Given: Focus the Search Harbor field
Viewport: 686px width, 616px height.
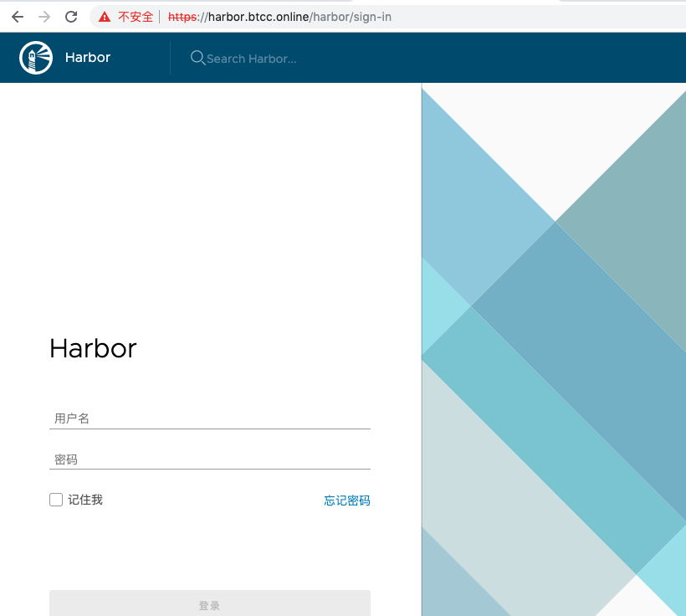Looking at the screenshot, I should 252,59.
